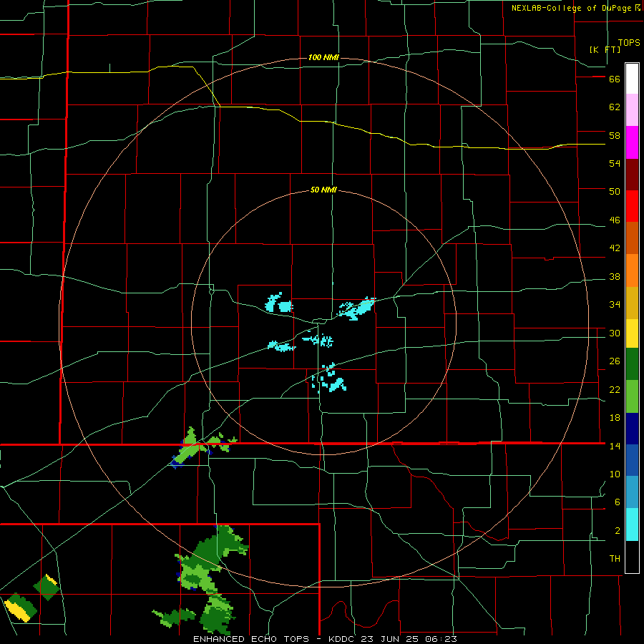Image resolution: width=644 pixels, height=644 pixels.
Task: Select the dark orange legend band
Action: [632, 238]
